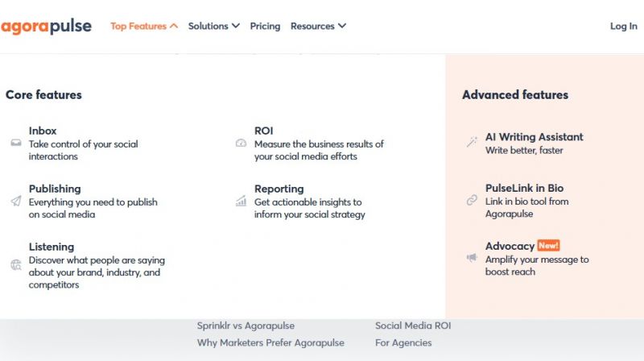Click Why Marketers Prefer Agorapulse

270,343
